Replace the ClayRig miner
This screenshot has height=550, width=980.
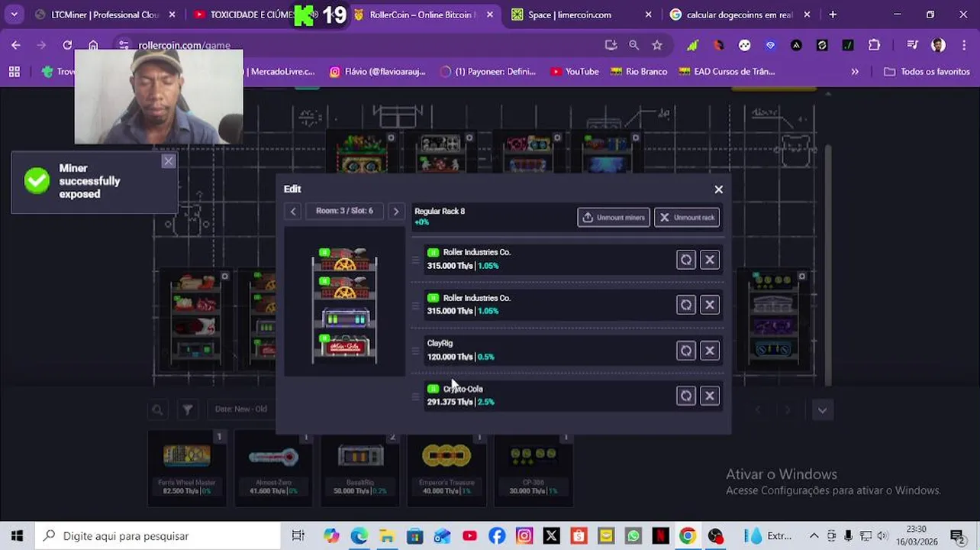[x=686, y=351]
